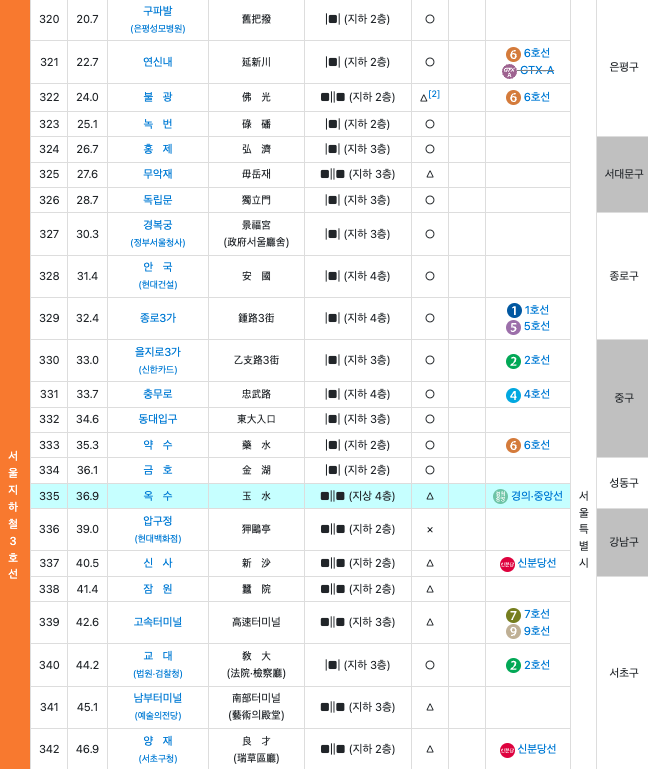648x769 pixels.
Task: Open the 구파발 station link
Action: (157, 11)
